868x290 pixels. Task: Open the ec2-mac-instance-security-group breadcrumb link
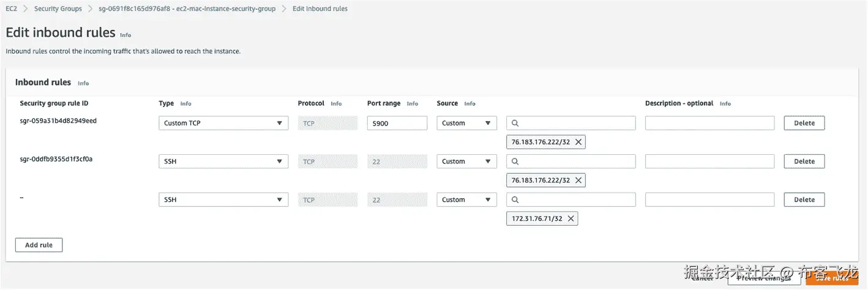pos(187,9)
